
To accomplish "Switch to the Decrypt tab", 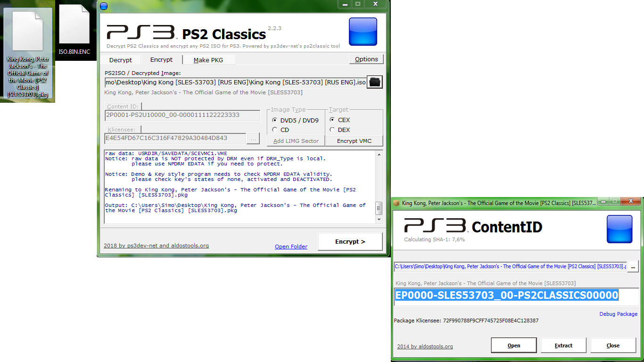I will (x=121, y=60).
